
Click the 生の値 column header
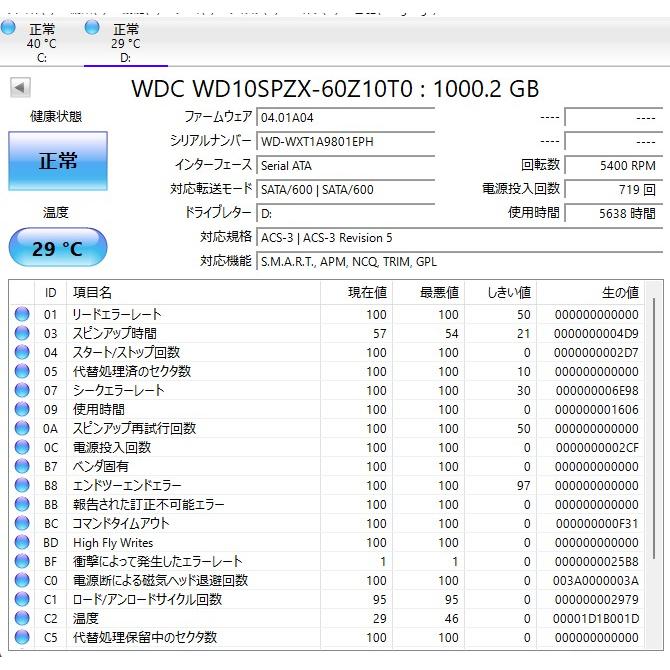tap(590, 293)
